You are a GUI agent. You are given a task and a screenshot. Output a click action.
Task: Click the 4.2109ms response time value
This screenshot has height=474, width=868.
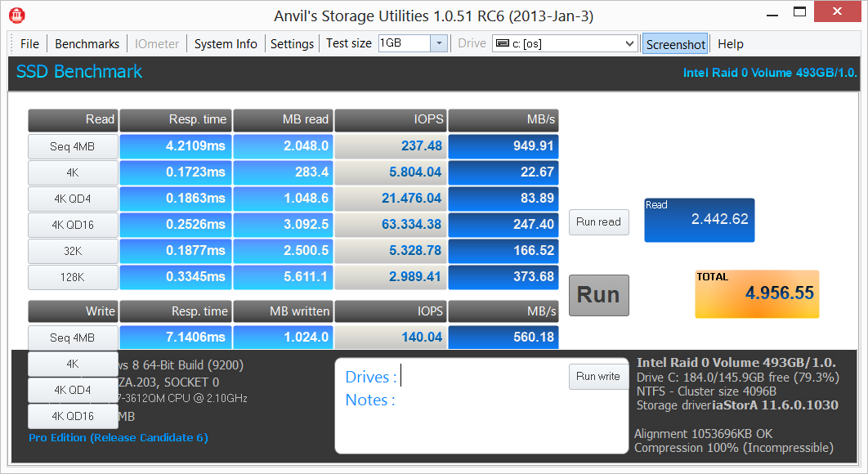(x=176, y=146)
